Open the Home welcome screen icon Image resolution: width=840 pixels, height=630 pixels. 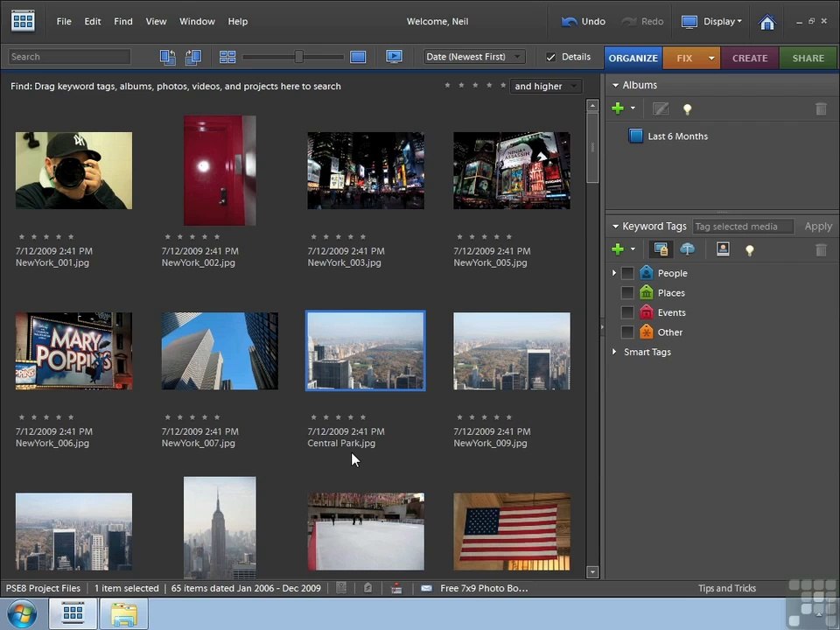pyautogui.click(x=767, y=22)
